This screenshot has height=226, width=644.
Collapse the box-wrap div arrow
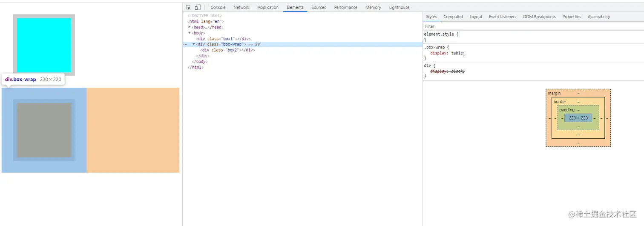coord(194,44)
